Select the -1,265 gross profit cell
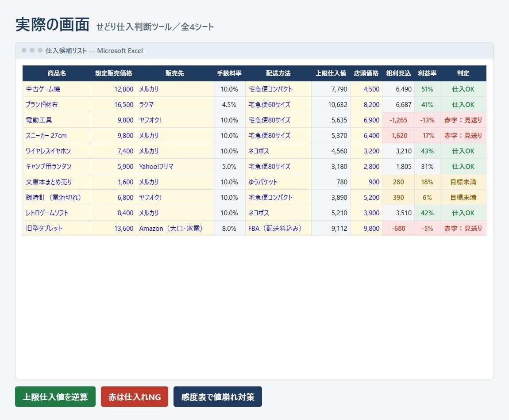The width and height of the screenshot is (509, 420). coord(398,120)
